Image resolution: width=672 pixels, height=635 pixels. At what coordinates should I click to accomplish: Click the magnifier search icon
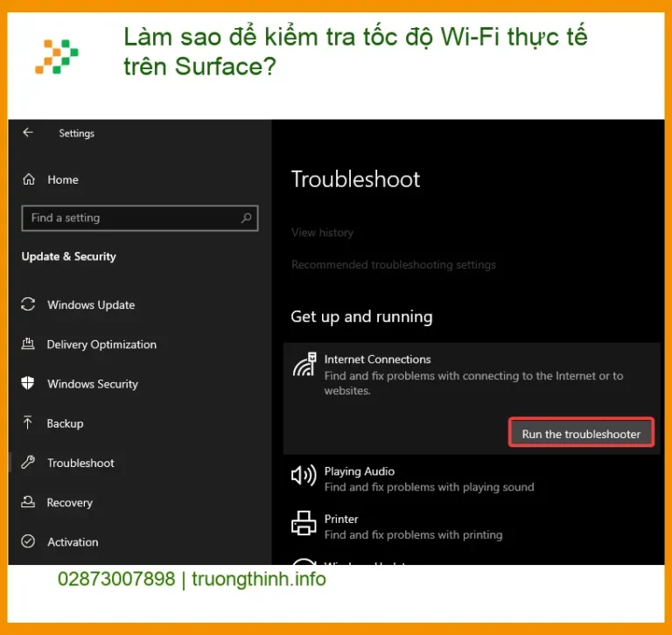247,218
